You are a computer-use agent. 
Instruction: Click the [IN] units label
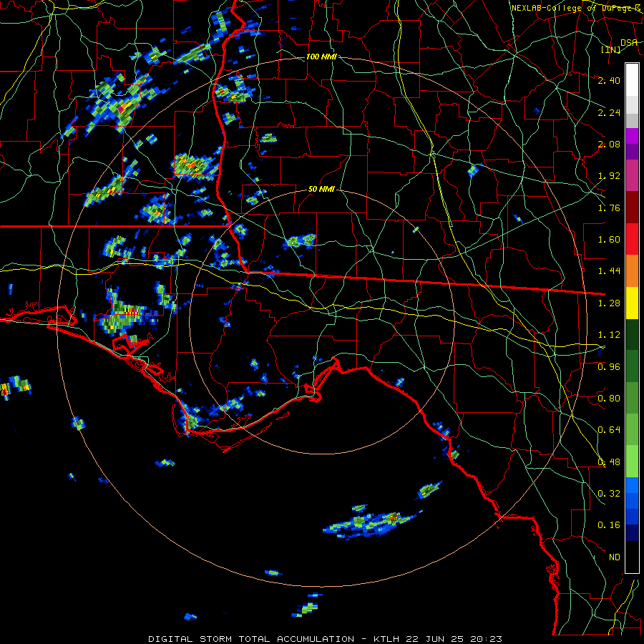click(611, 49)
